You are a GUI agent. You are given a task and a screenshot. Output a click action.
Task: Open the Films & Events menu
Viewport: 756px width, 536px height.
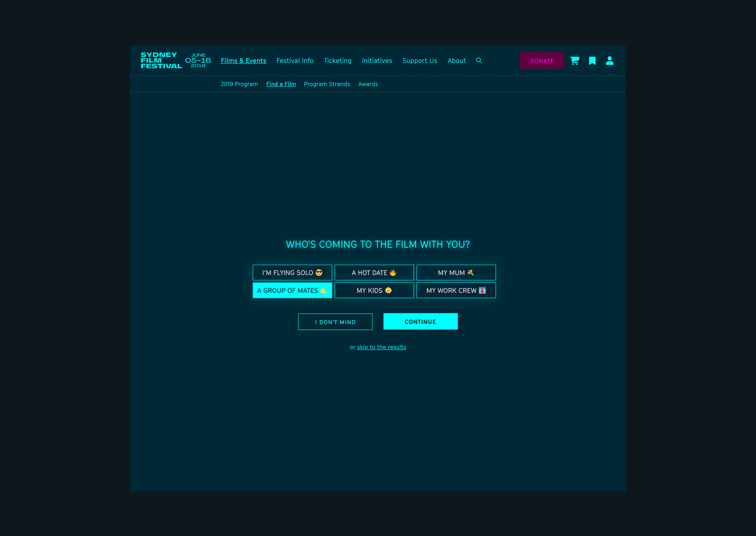point(243,60)
